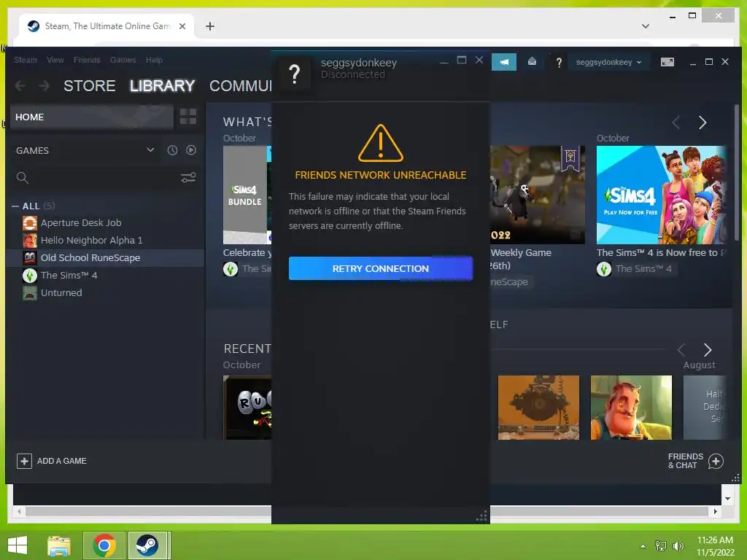Open the Aperture Desk Job recent thumbnail
Viewport: 747px width, 560px height.
(x=539, y=408)
